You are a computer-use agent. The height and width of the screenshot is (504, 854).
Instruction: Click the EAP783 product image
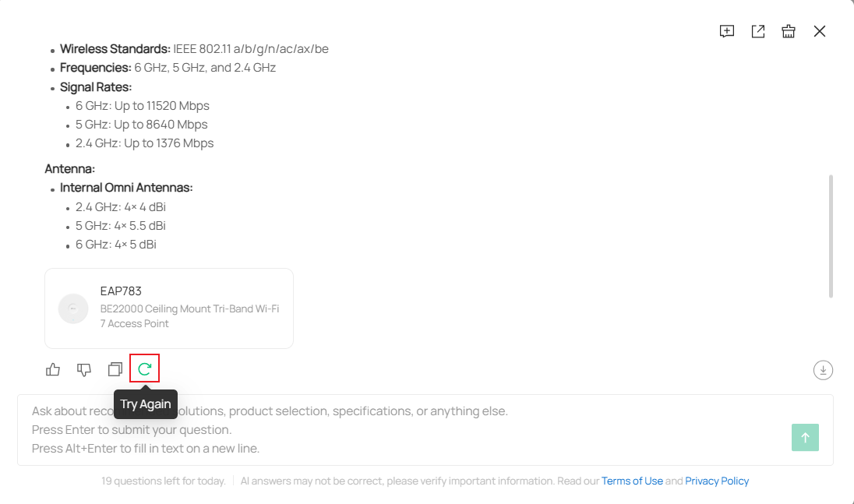(73, 308)
